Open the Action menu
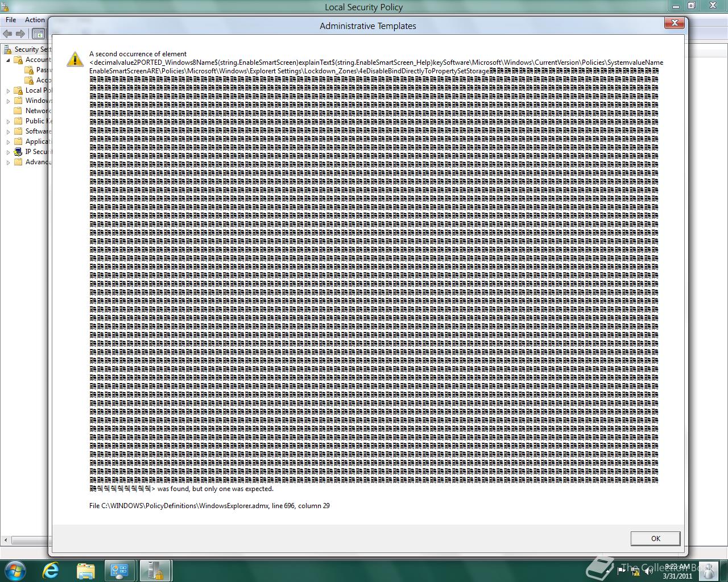The width and height of the screenshot is (728, 582). pos(35,19)
